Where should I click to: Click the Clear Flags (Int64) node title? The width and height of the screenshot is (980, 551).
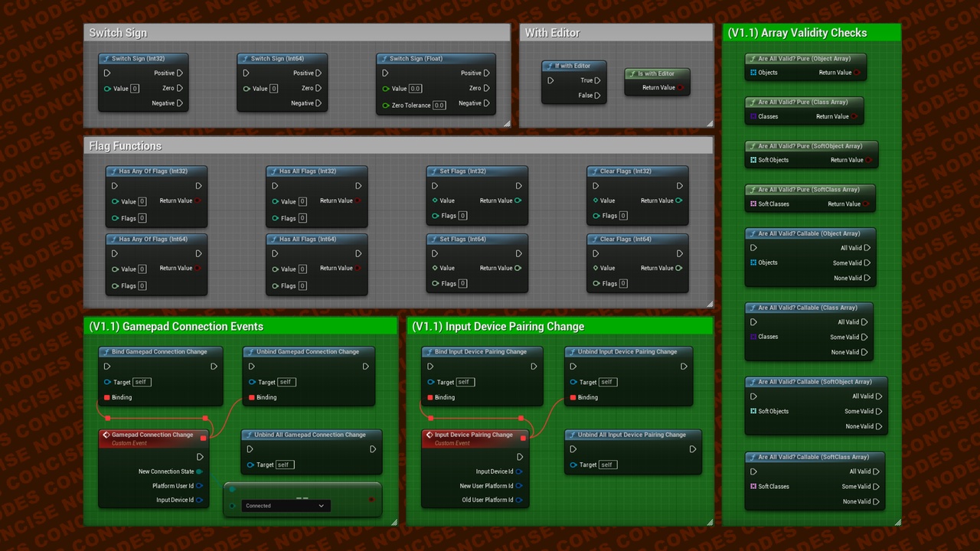(x=626, y=240)
